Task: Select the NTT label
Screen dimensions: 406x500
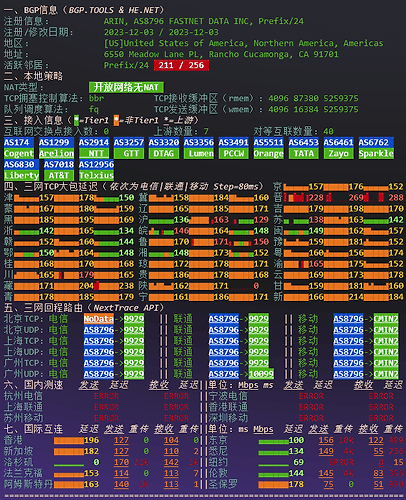Action: coord(94,153)
